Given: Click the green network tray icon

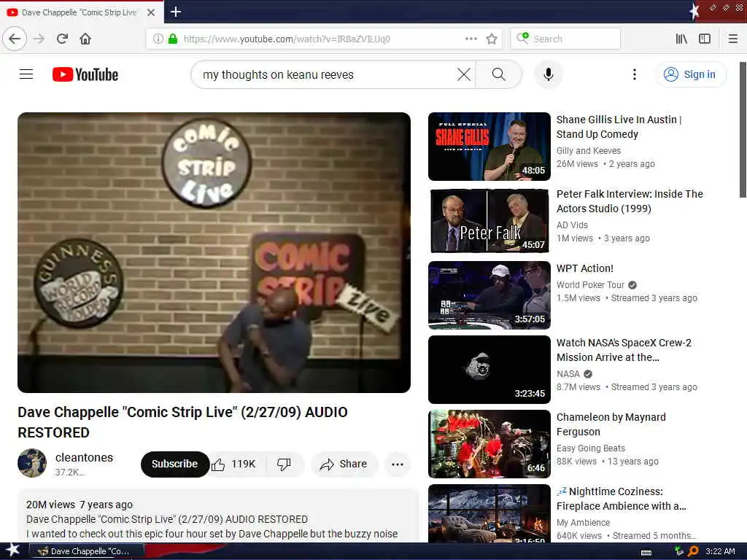Looking at the screenshot, I should point(679,551).
